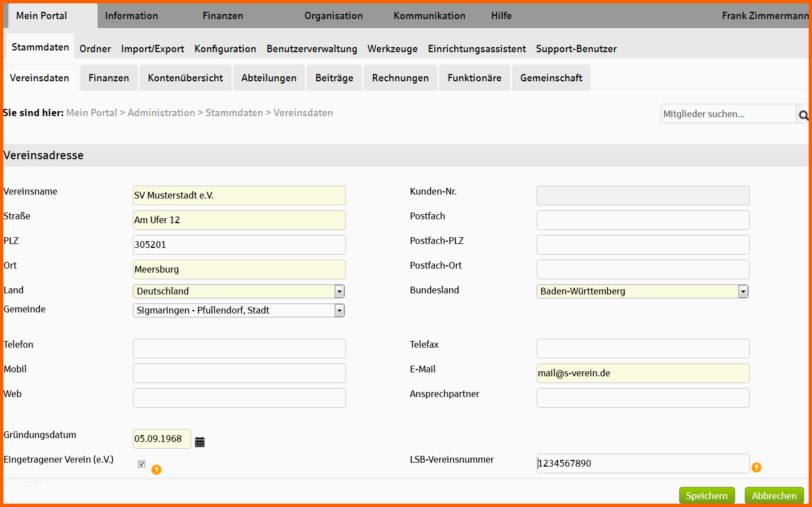Open Support-Benutzer
Screen dimensions: 812x507
click(x=576, y=49)
